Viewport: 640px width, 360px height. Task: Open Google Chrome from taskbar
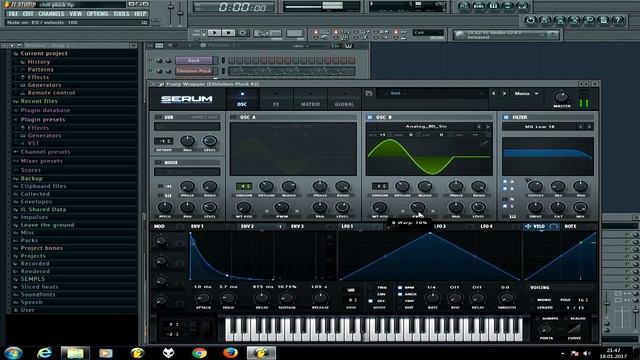click(x=199, y=353)
